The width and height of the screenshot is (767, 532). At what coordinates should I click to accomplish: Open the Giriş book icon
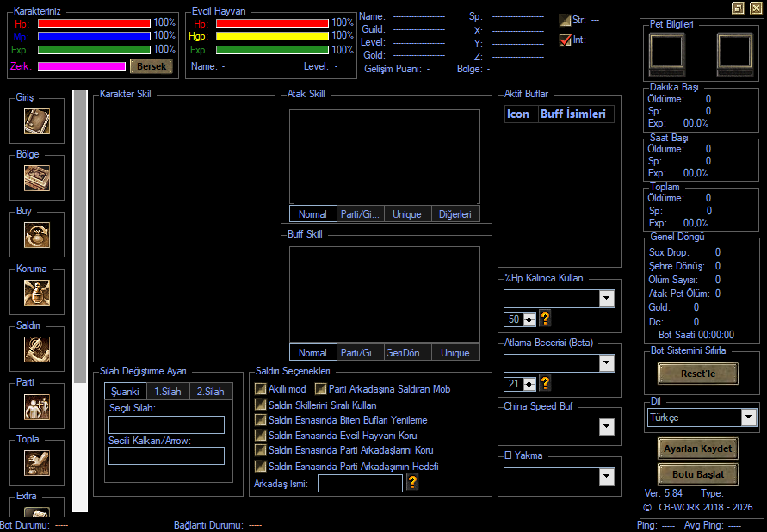coord(37,121)
